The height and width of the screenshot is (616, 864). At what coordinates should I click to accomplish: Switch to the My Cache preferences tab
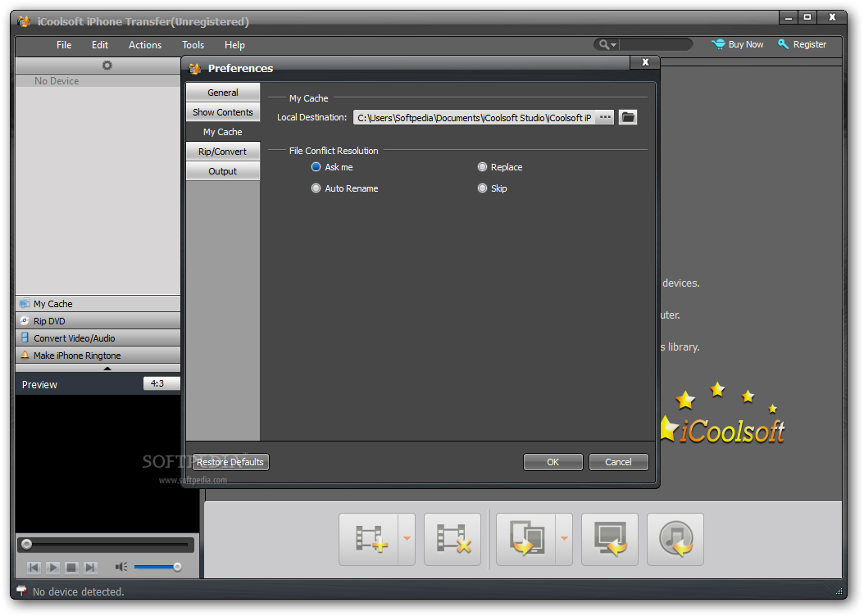pos(223,132)
